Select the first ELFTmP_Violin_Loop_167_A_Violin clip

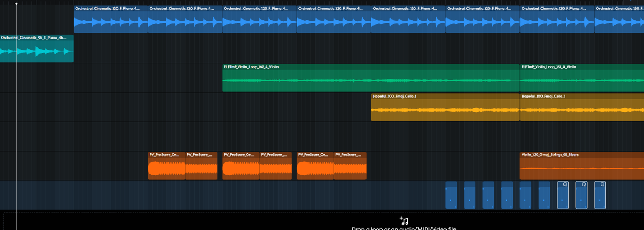(371, 78)
